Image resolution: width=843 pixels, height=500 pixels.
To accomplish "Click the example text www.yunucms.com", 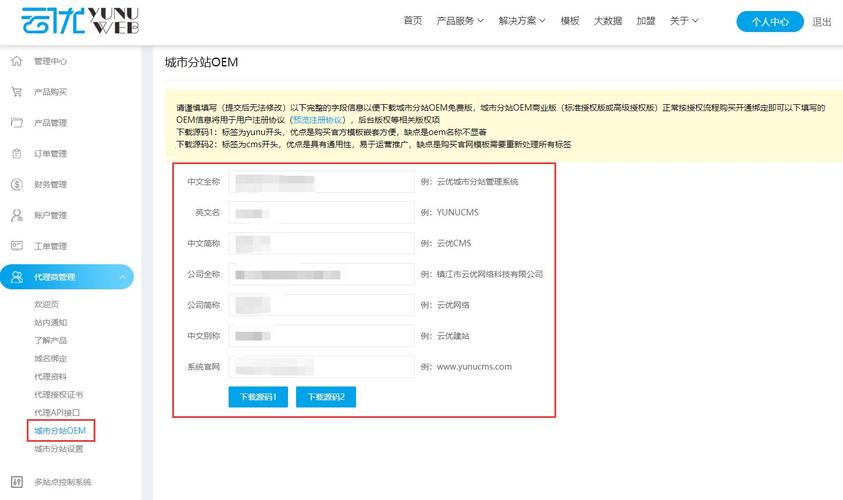I will (x=474, y=367).
